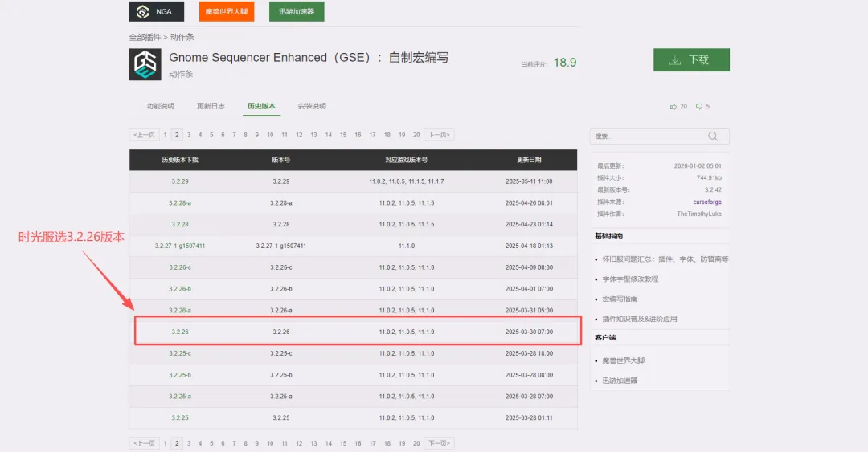The width and height of the screenshot is (868, 452).
Task: Select the 历史版本 tab
Action: [x=261, y=106]
